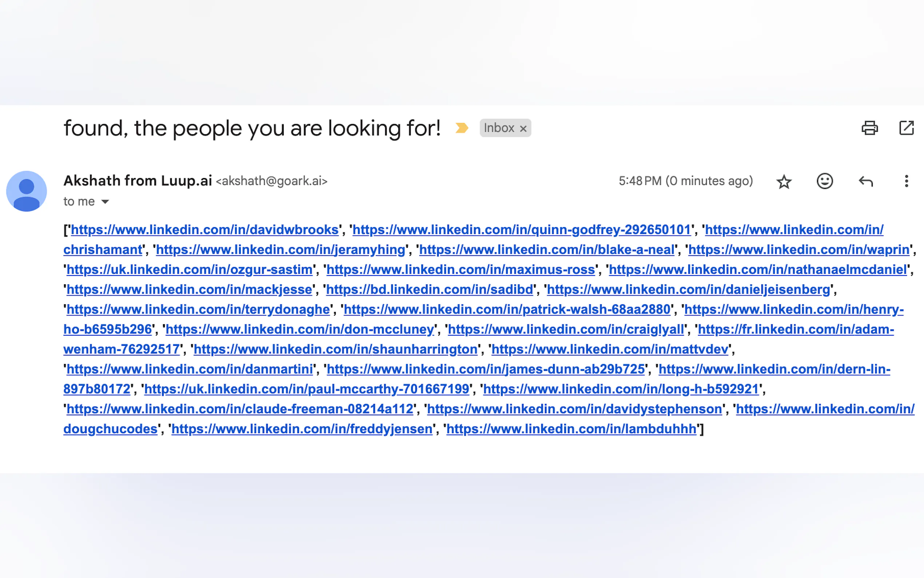The width and height of the screenshot is (924, 578).
Task: Click the Inbox label chip
Action: pyautogui.click(x=498, y=128)
